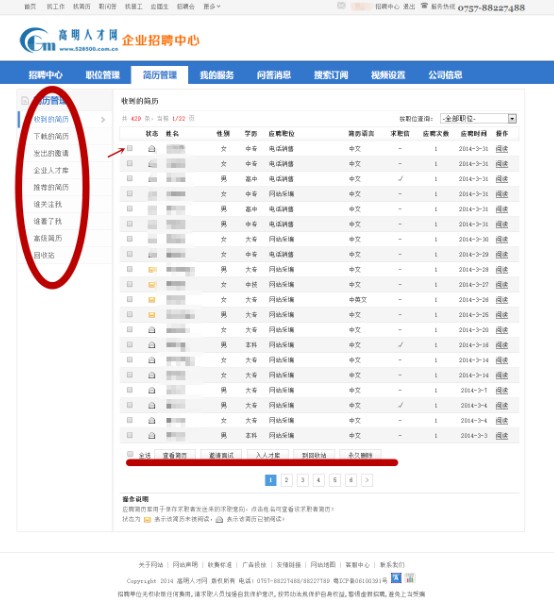Open the 全部职位 position filter dropdown
This screenshot has height=610, width=554.
tap(478, 119)
